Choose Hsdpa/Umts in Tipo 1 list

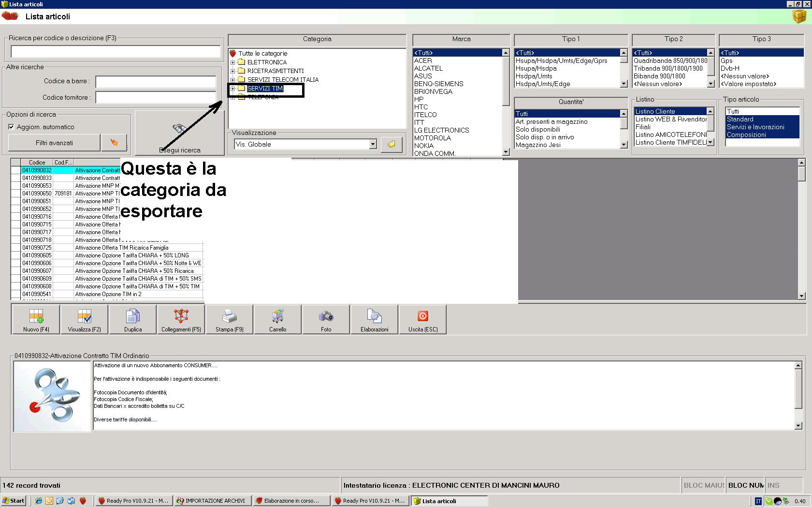point(534,76)
